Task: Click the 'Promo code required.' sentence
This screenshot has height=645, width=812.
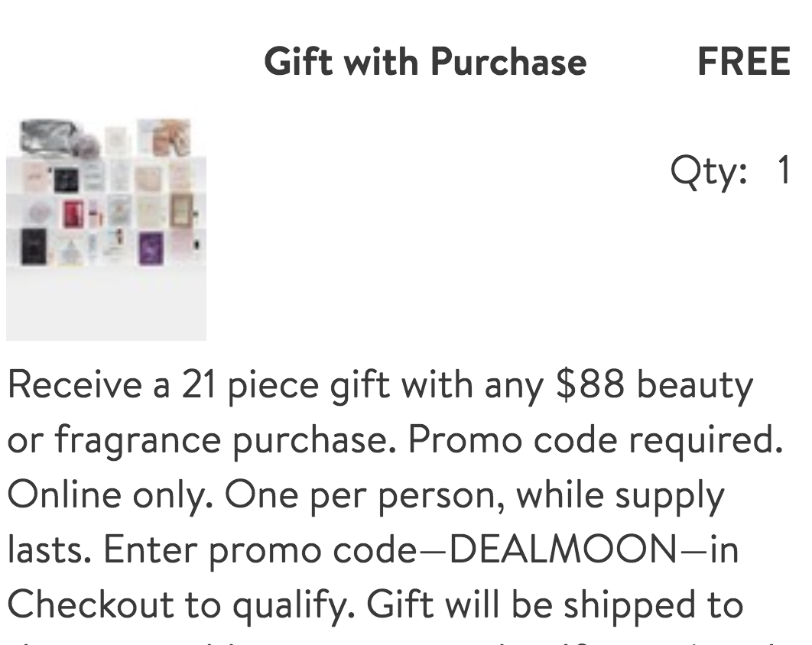Action: 595,441
